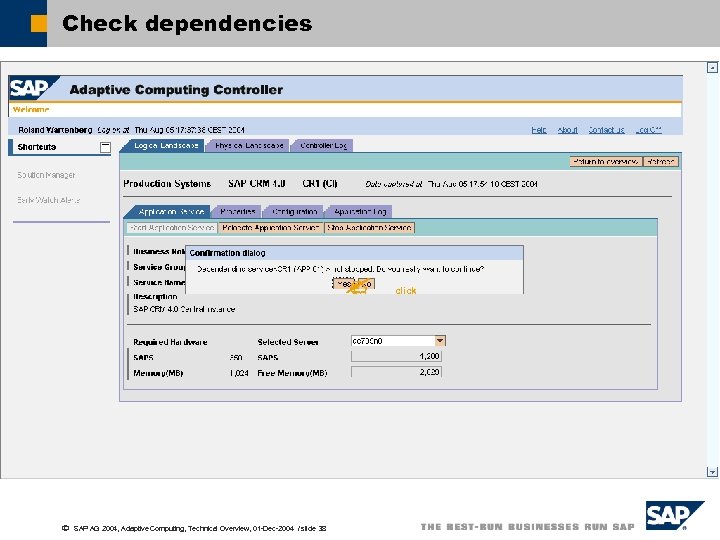Click the SAP CRM 4.0 Central Instance description
Viewport: 720px width, 540px height.
pos(184,309)
